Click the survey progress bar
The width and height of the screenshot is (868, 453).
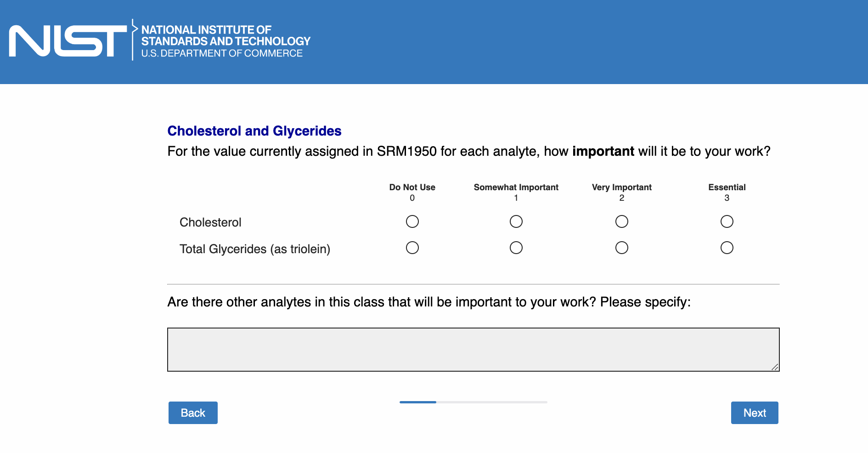(473, 402)
